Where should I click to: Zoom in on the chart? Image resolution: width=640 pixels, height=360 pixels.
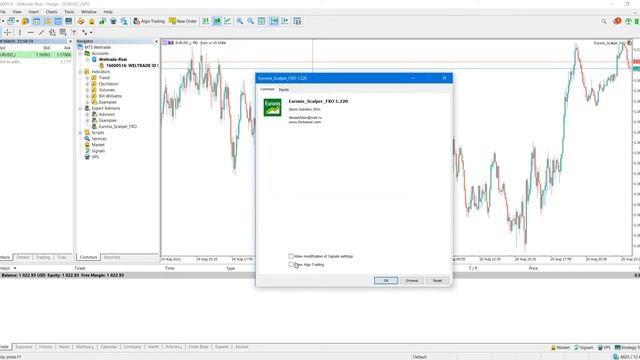pyautogui.click(x=240, y=21)
